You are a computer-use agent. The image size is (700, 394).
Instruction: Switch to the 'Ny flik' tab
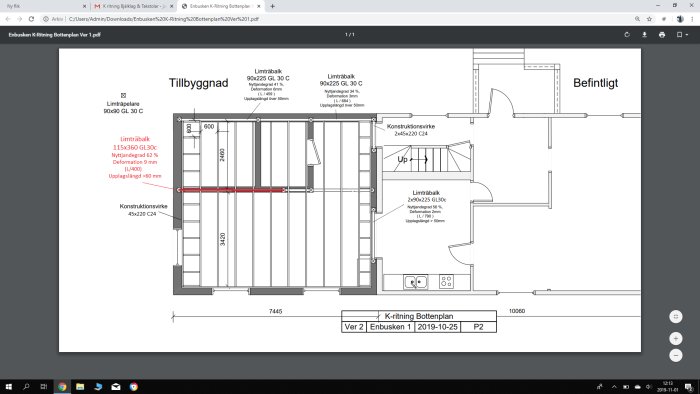point(45,6)
